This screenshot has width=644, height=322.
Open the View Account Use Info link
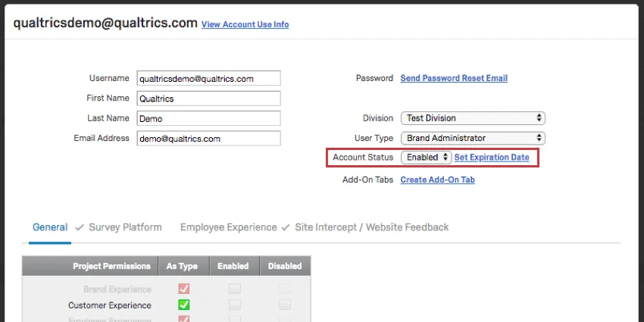coord(245,24)
